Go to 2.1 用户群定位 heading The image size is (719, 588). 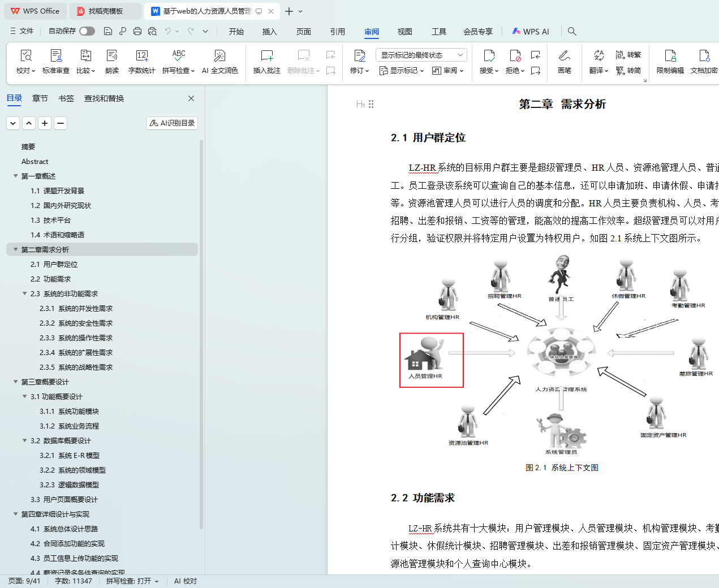54,264
